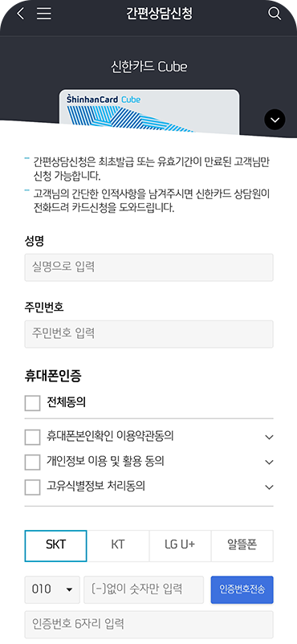Image resolution: width=297 pixels, height=644 pixels.
Task: Expand 고유식별정보 처리동의 chevron
Action: [269, 487]
